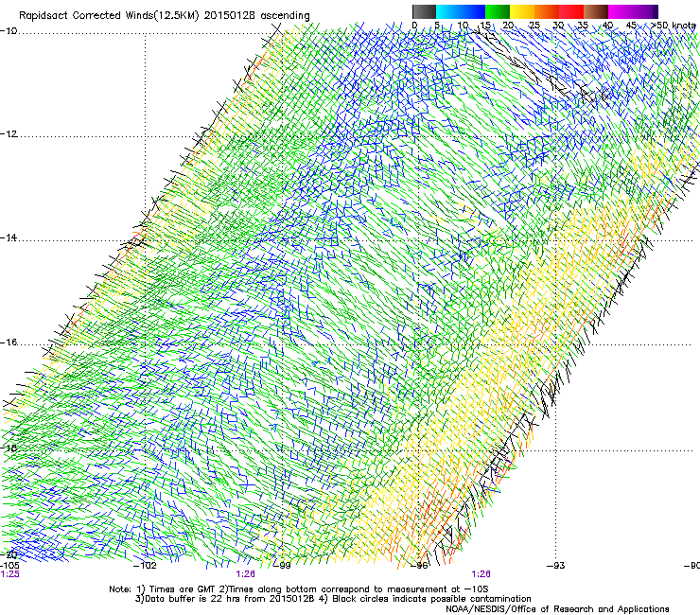Click the '1:26' time label beside -99

tap(246, 574)
